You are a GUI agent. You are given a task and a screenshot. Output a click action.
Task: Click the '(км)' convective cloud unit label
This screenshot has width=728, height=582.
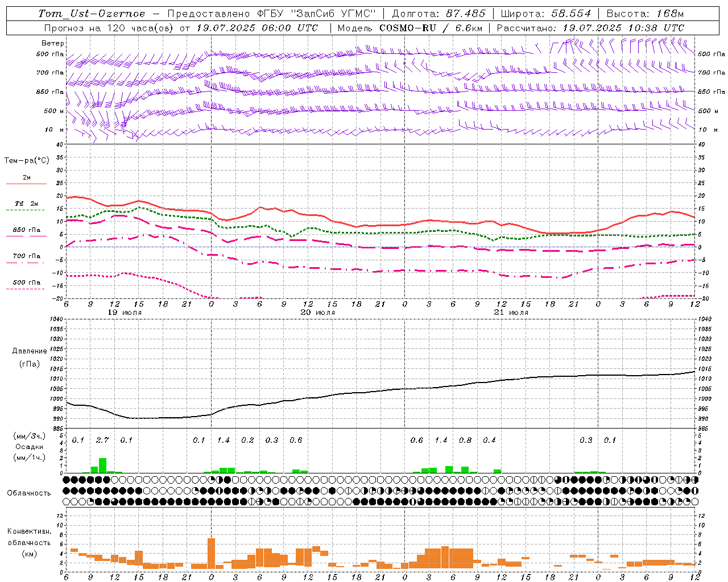29,554
